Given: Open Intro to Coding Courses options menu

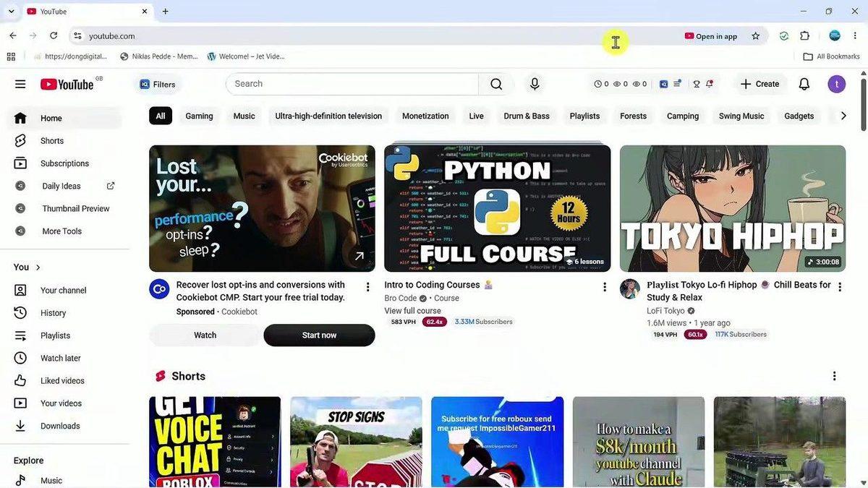Looking at the screenshot, I should (605, 287).
